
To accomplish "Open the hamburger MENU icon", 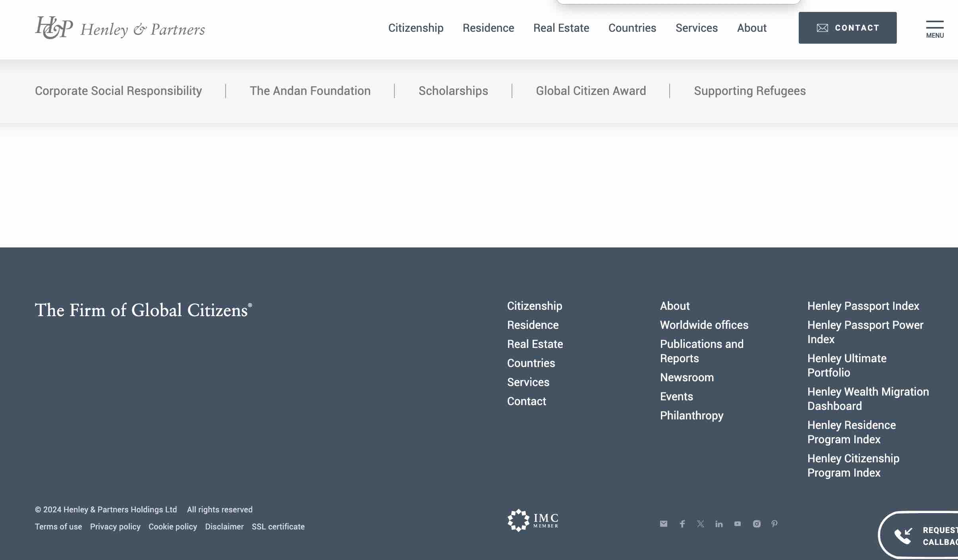I will 935,29.
